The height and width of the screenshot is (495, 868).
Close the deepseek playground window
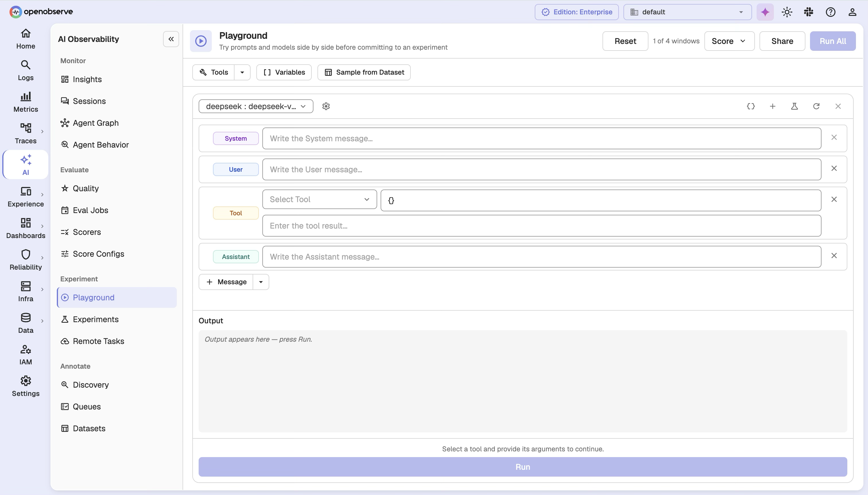pos(838,107)
